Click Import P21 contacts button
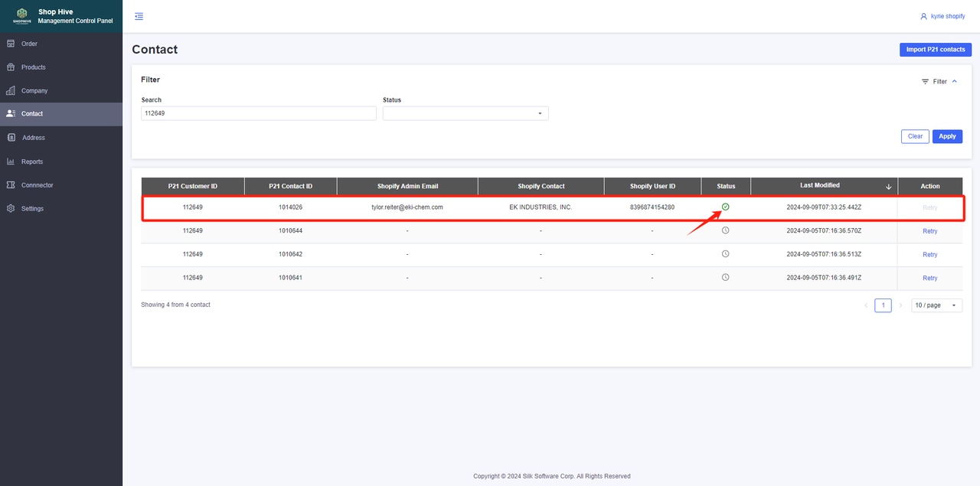 coord(936,50)
